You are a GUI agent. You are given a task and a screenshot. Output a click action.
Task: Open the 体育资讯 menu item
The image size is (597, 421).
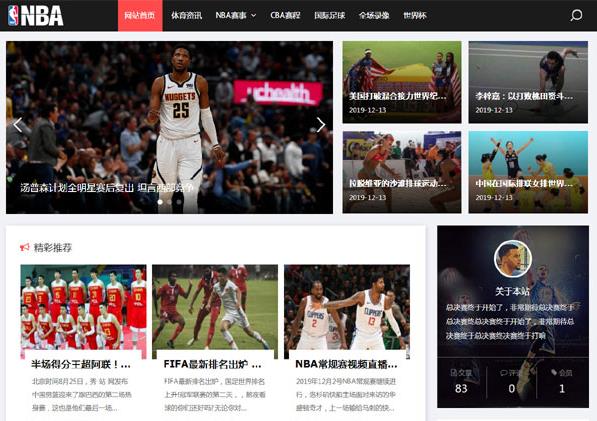tap(186, 16)
